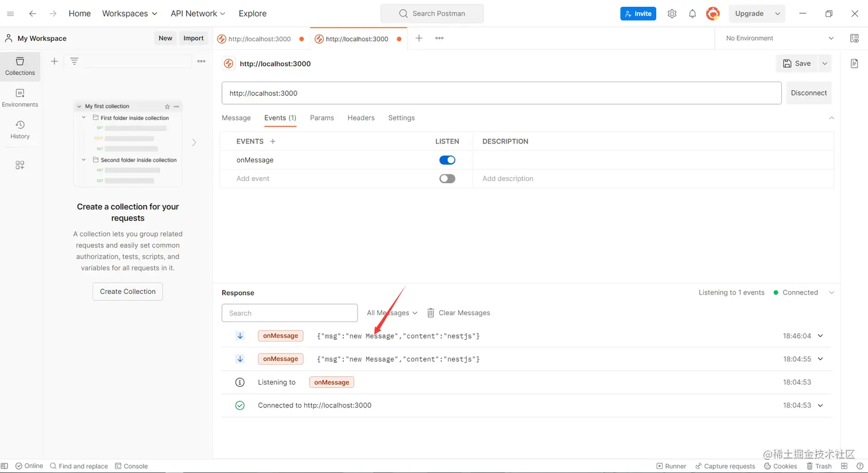Click the documentation icon in right sidebar
The height and width of the screenshot is (473, 868).
[854, 64]
